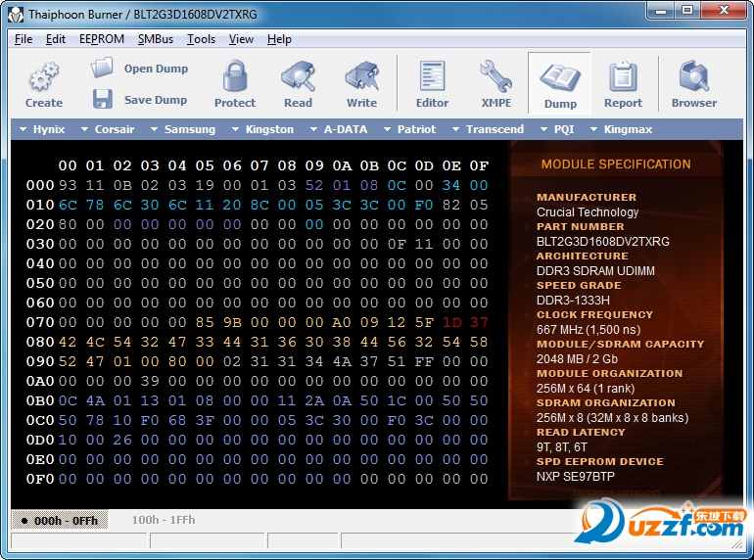This screenshot has width=754, height=560.
Task: Click the Protect padlock icon
Action: coord(235,76)
